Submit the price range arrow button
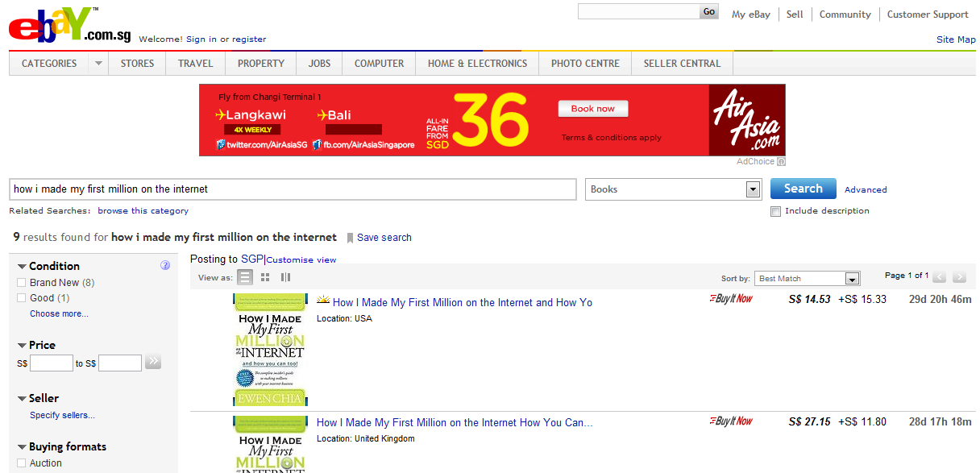The width and height of the screenshot is (980, 473). (153, 363)
